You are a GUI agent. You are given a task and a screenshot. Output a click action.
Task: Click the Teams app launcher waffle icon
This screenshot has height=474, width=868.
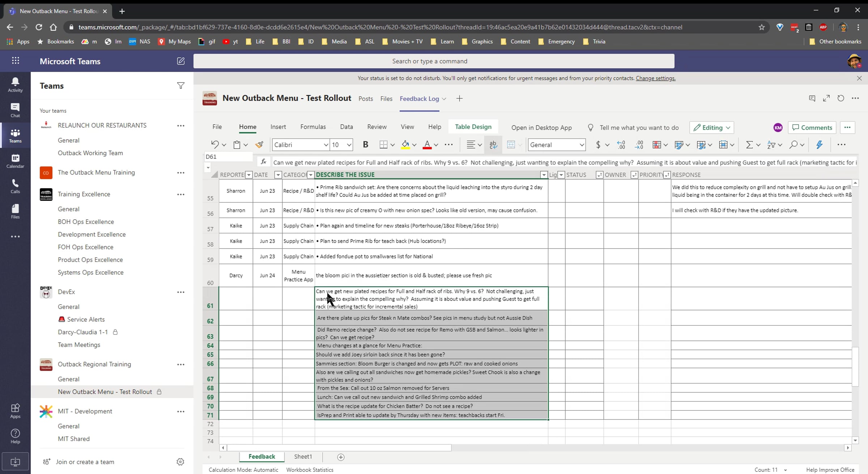(16, 61)
